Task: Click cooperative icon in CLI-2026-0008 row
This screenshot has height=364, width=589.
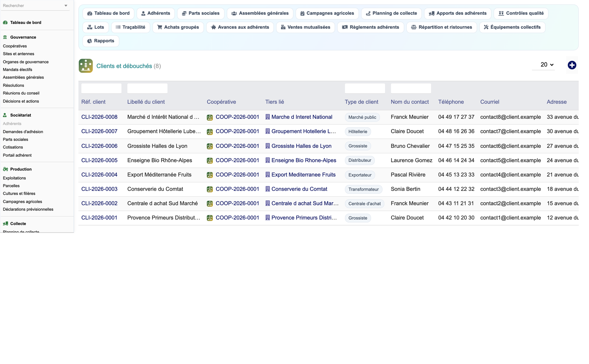Action: point(210,117)
